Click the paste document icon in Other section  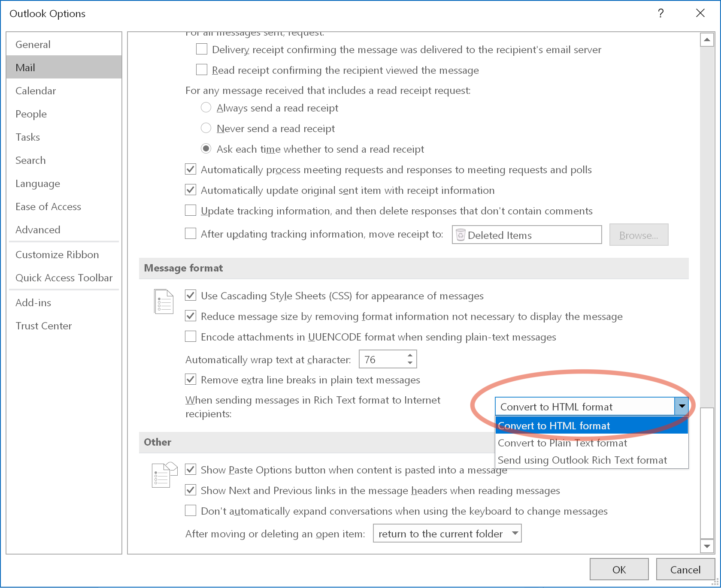pos(162,475)
